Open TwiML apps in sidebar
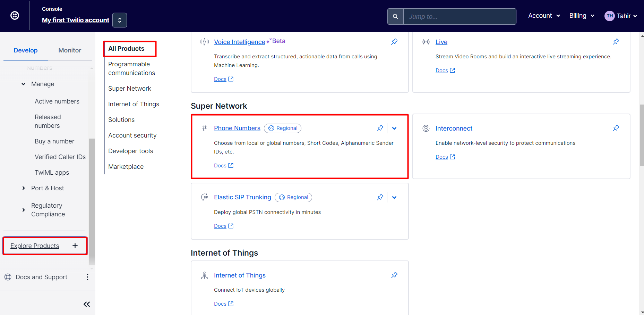644x315 pixels. pos(52,173)
